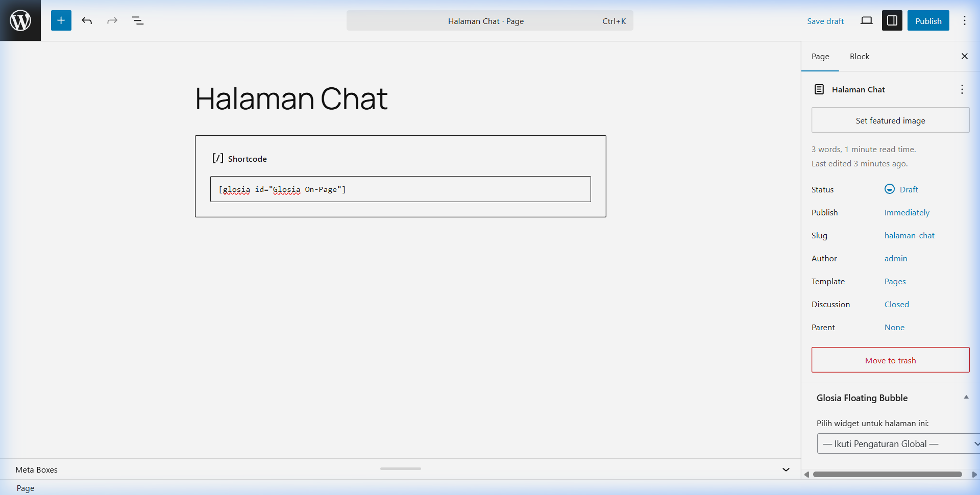This screenshot has height=495, width=980.
Task: Click the Meta Boxes label
Action: (x=36, y=469)
